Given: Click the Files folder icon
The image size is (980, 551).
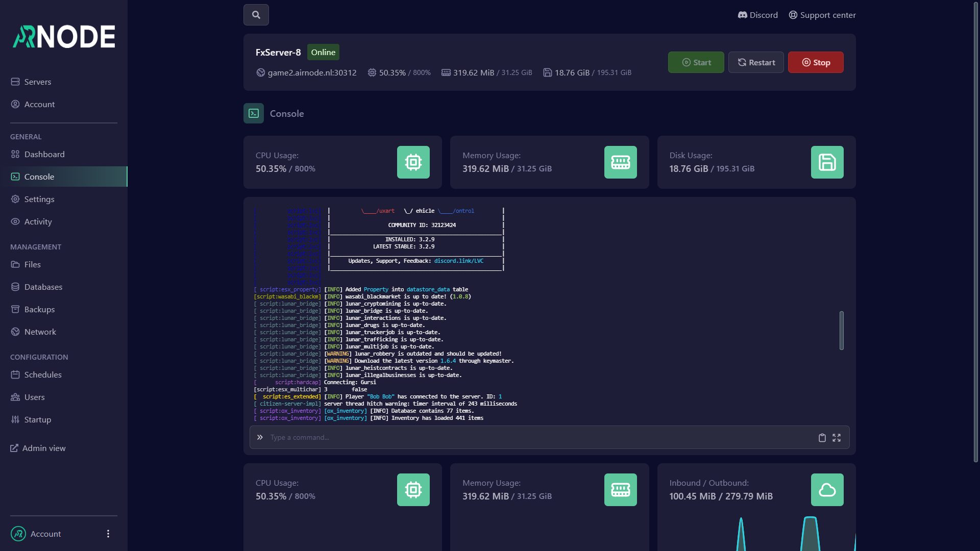Looking at the screenshot, I should (x=15, y=264).
